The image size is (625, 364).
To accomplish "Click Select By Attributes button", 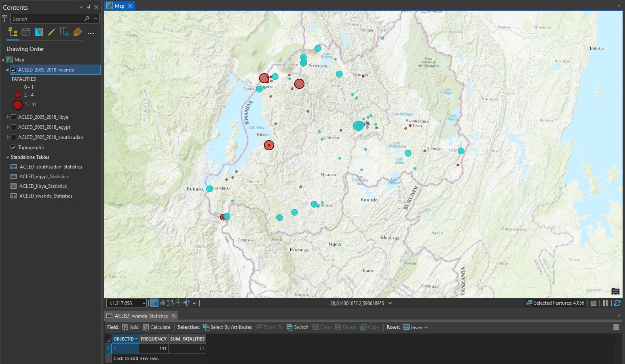I will 228,327.
